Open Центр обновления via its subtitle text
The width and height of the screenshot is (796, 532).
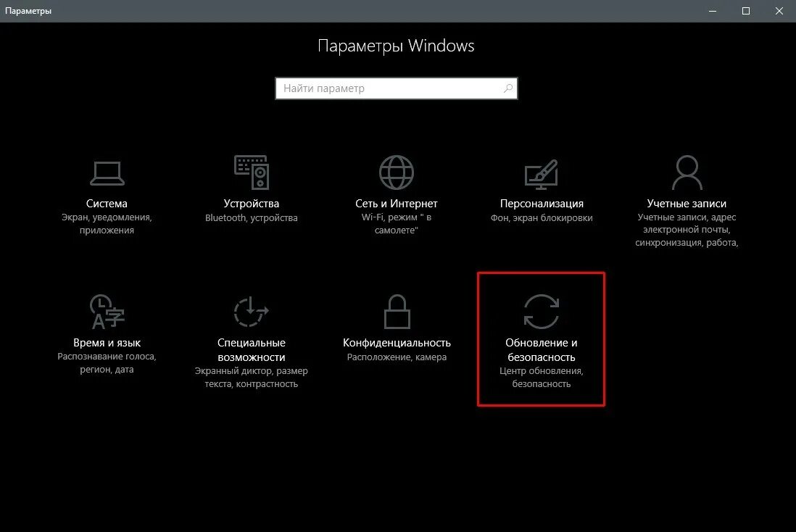click(x=541, y=377)
